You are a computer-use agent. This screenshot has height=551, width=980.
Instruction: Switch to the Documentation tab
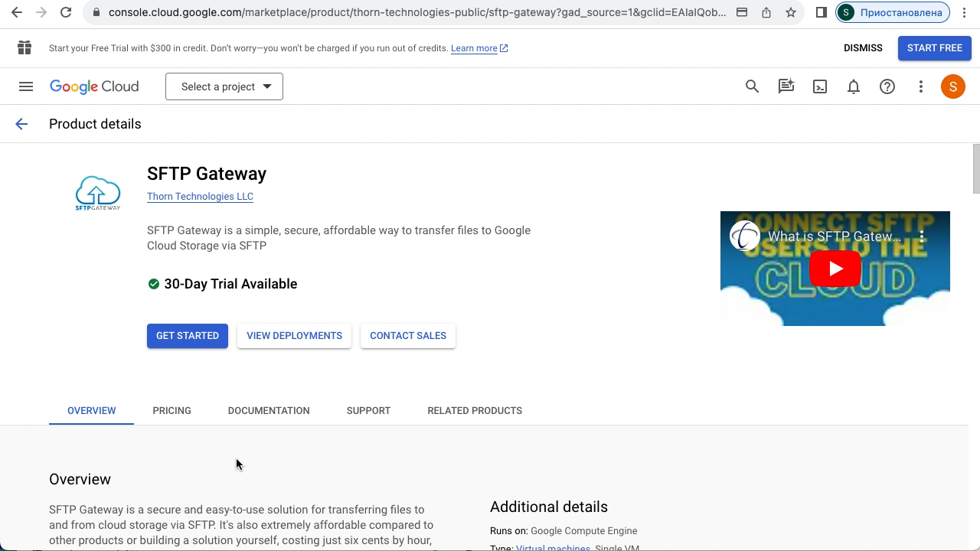coord(269,411)
